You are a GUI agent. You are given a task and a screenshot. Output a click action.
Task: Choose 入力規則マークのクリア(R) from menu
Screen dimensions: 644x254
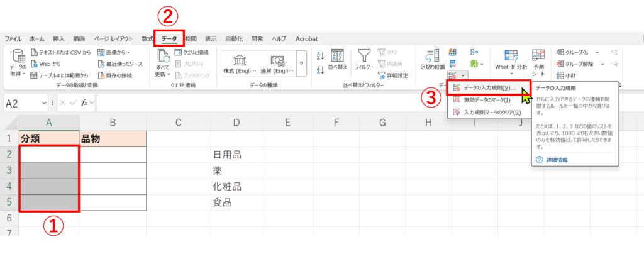pyautogui.click(x=492, y=113)
